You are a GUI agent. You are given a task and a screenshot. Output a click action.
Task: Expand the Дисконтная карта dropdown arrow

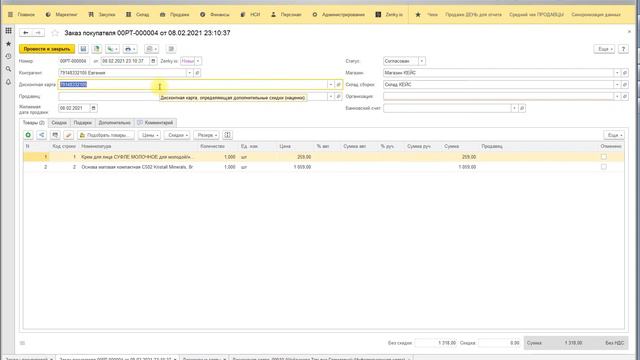(331, 84)
